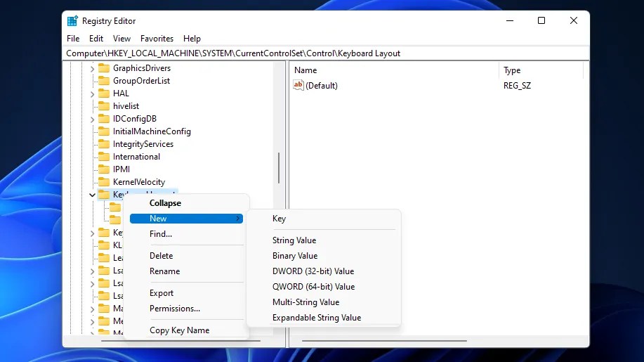Select the IntegrityServices tree label
This screenshot has height=362, width=644.
tap(143, 144)
